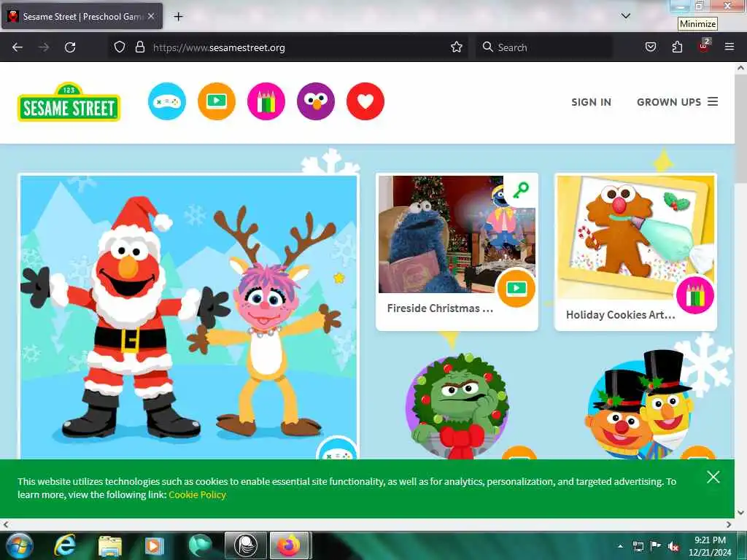Click horizontal scrollbar left arrow

[x=6, y=524]
